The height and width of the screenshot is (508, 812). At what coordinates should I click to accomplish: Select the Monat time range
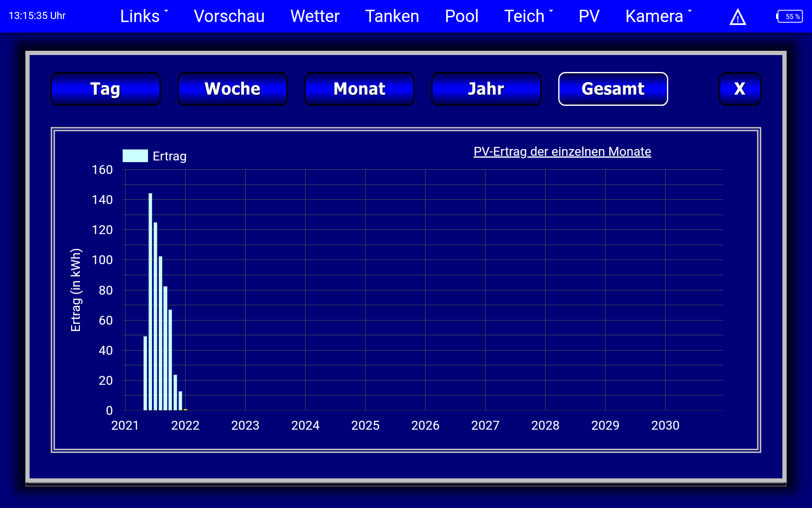359,89
